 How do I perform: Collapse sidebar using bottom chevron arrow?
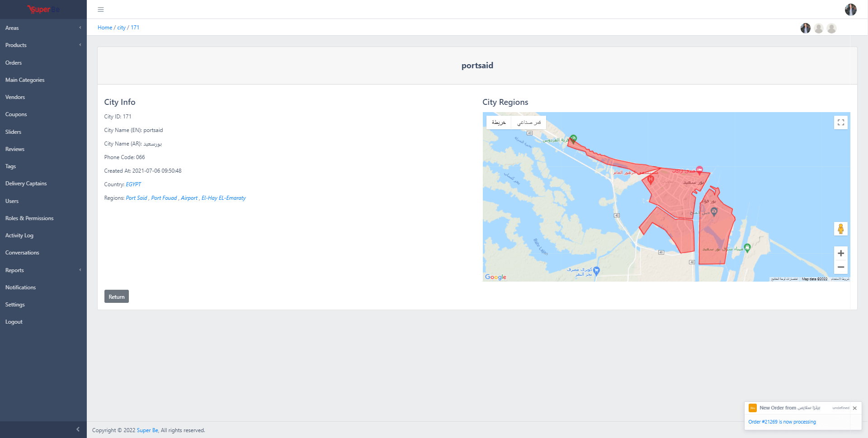(x=78, y=429)
